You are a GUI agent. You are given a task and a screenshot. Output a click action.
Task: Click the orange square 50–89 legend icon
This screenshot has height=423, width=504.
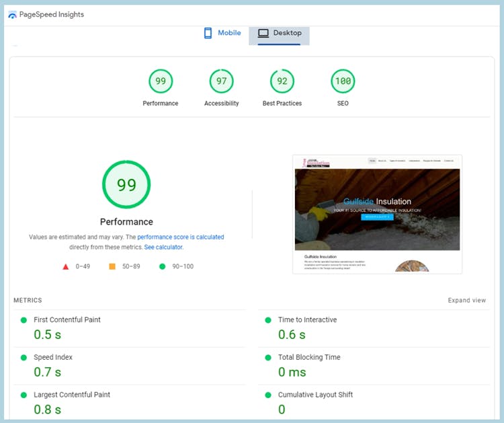[x=112, y=266]
